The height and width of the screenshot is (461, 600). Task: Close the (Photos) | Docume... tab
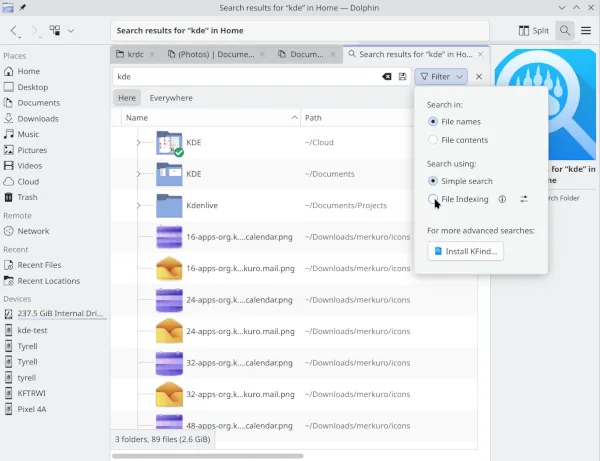point(262,54)
